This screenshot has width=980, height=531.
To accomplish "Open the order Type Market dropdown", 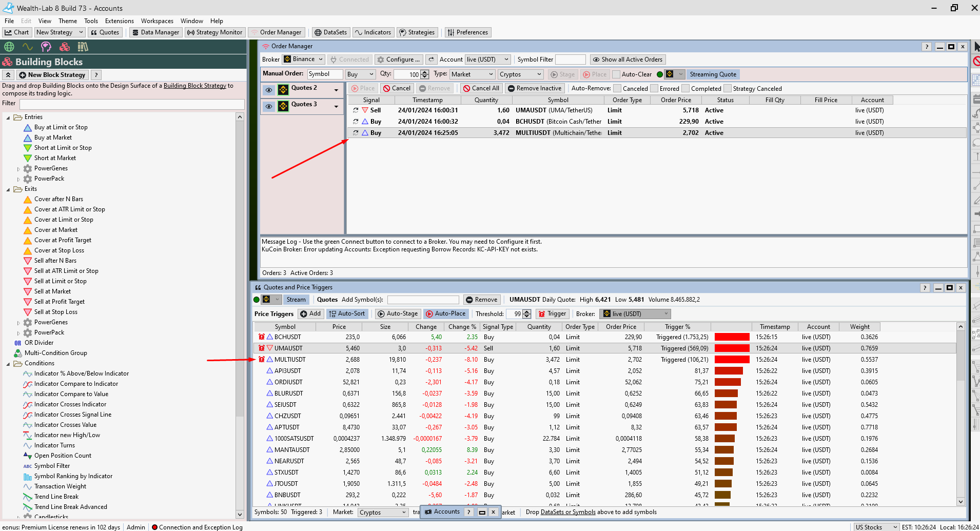I will pyautogui.click(x=472, y=74).
